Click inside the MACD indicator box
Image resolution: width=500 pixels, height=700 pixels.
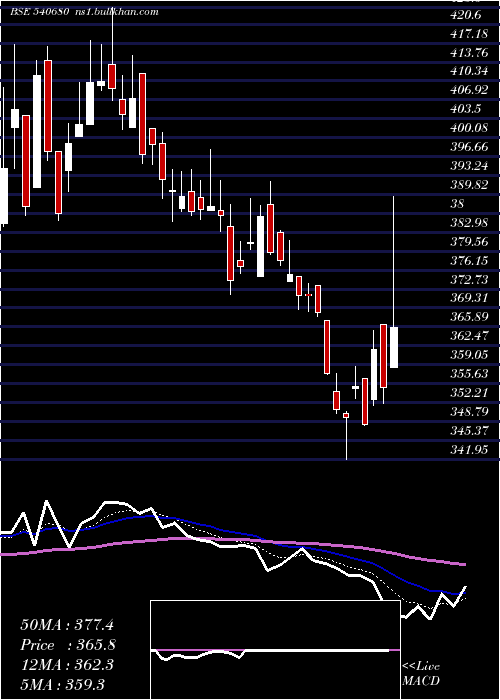275,650
